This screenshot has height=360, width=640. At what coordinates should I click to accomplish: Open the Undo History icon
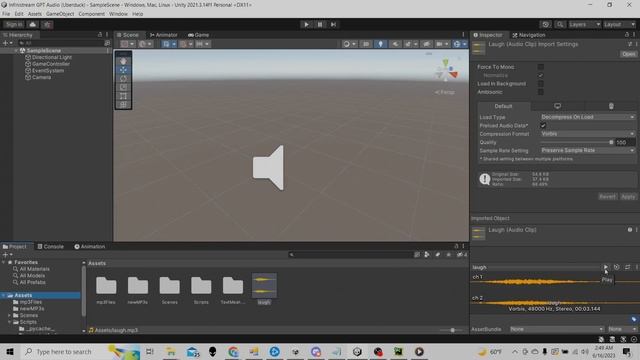pyautogui.click(x=546, y=24)
